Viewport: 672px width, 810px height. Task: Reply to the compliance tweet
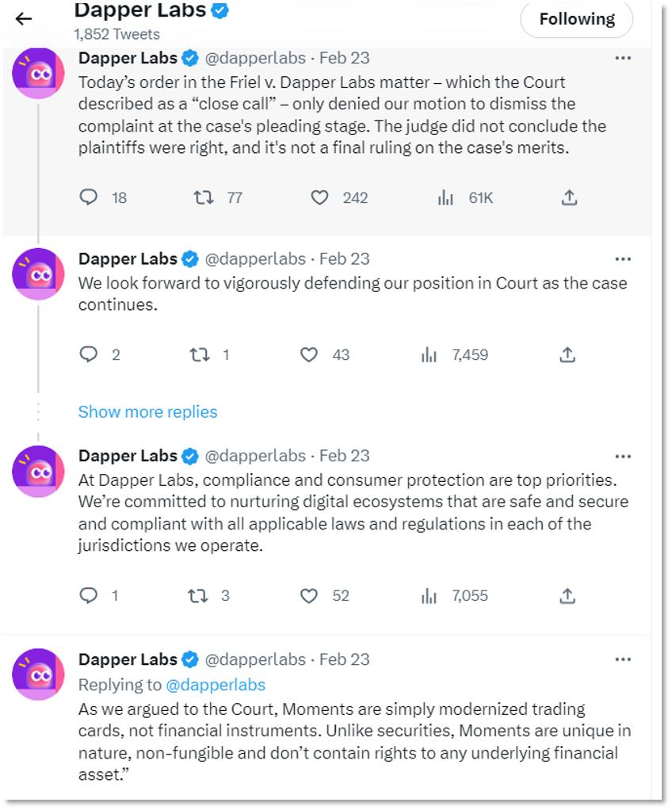point(89,595)
